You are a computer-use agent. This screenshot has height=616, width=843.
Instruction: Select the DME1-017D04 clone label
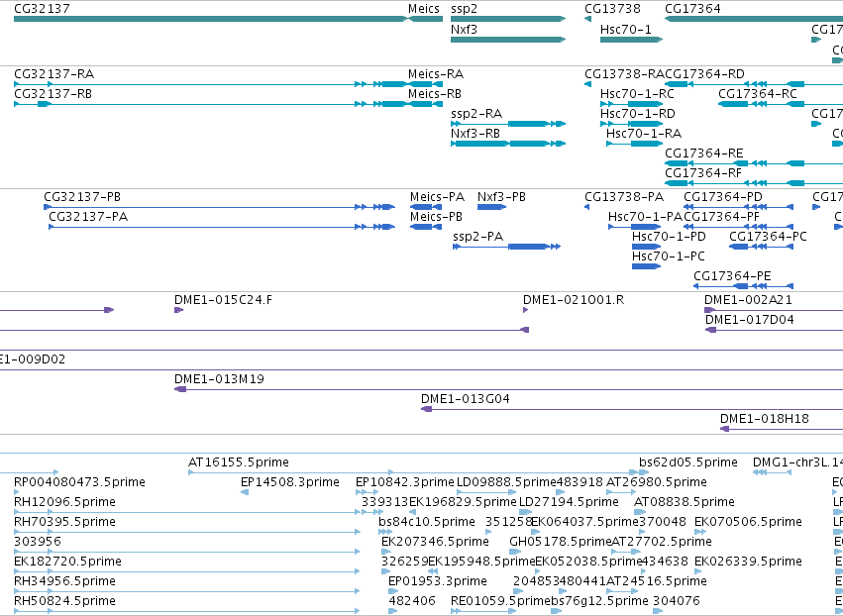750,320
